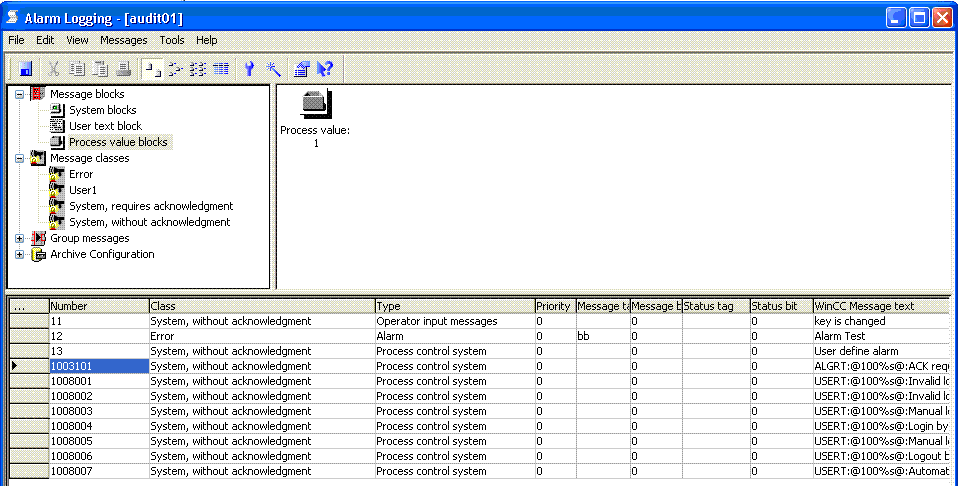Click 'Operator input messages' type cell
The height and width of the screenshot is (486, 958).
pyautogui.click(x=455, y=321)
